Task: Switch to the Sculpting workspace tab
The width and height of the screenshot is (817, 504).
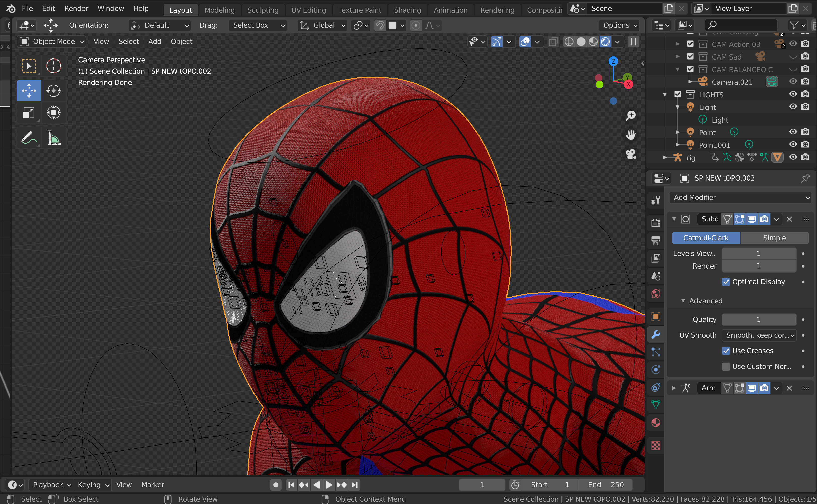Action: coord(263,10)
